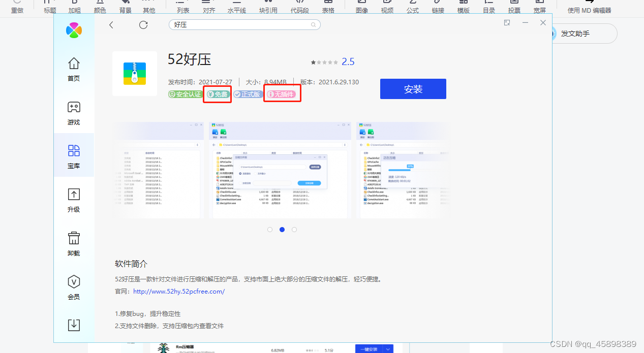Close the software manager window
644x353 pixels.
pyautogui.click(x=543, y=23)
